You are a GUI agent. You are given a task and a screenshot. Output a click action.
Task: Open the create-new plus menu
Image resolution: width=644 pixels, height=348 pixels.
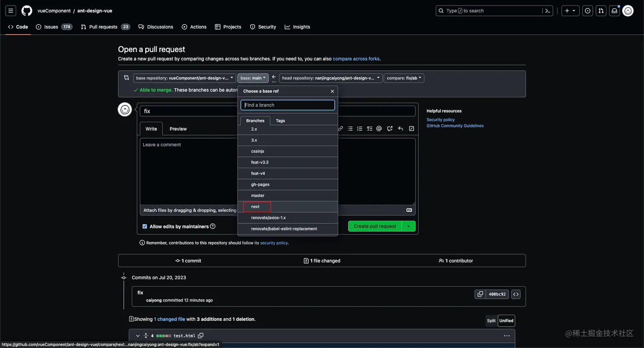(570, 11)
